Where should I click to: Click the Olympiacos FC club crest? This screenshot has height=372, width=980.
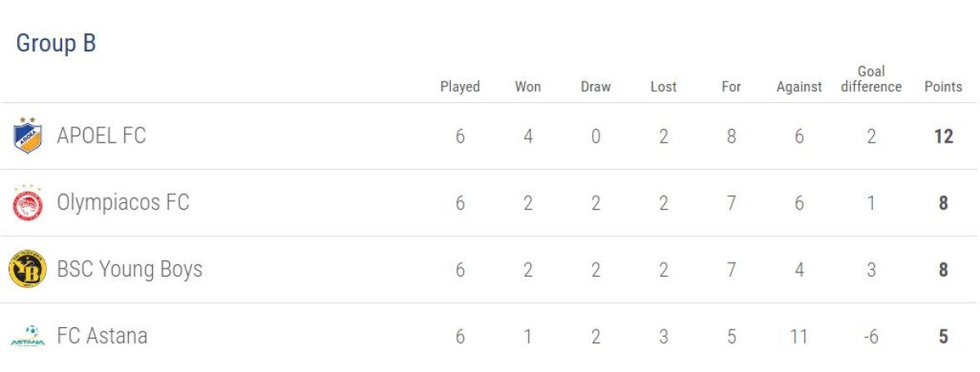tap(27, 203)
